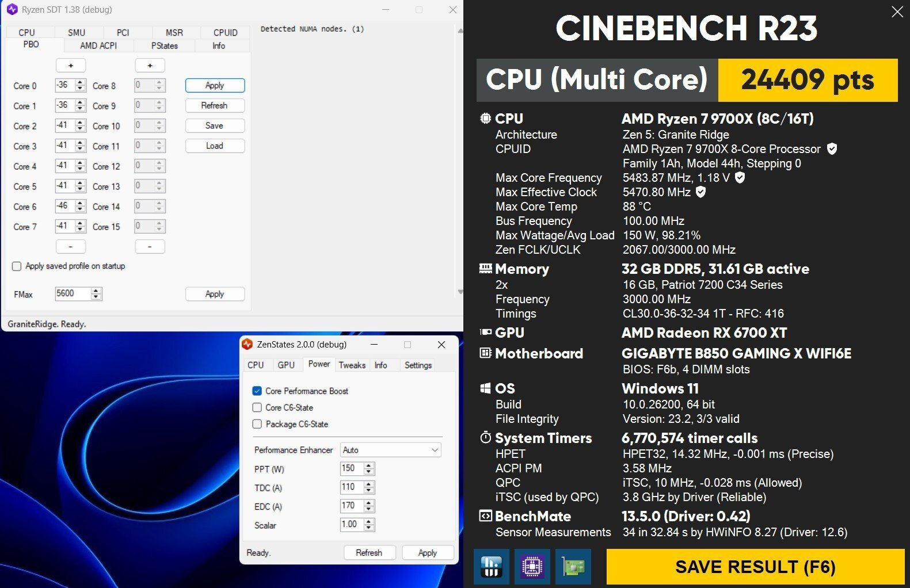Switch to the Settings tab in ZenStates

click(x=418, y=365)
